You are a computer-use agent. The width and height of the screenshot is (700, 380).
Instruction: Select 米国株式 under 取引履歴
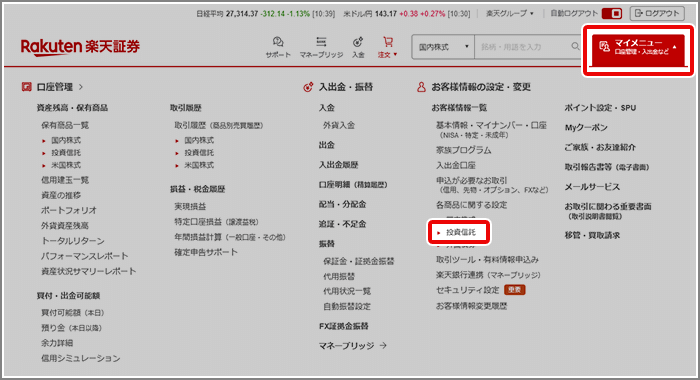pos(199,165)
